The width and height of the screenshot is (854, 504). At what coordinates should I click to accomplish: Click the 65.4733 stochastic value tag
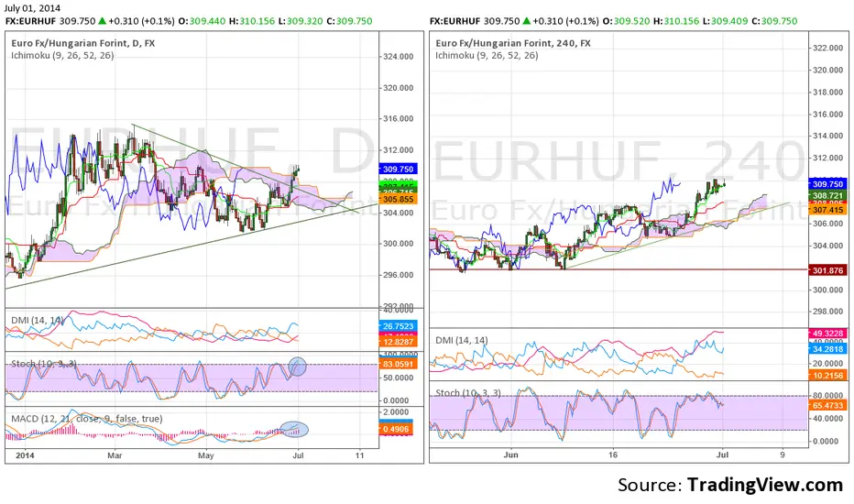point(827,405)
